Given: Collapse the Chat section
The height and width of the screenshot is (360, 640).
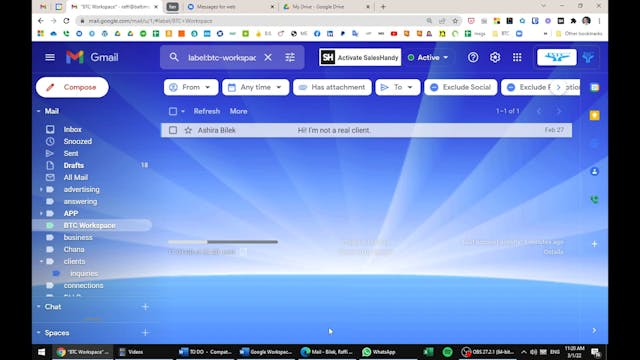Looking at the screenshot, I should [x=38, y=307].
